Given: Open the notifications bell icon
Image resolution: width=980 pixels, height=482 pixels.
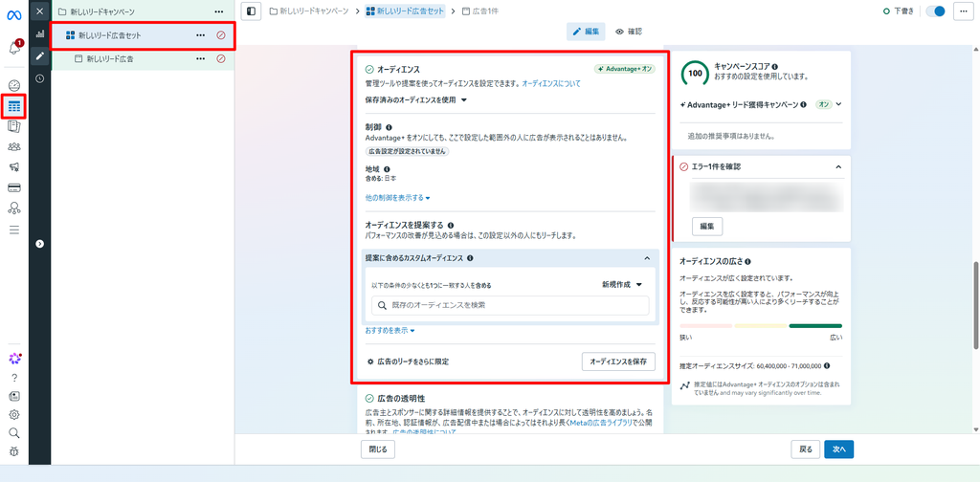Looking at the screenshot, I should 15,48.
